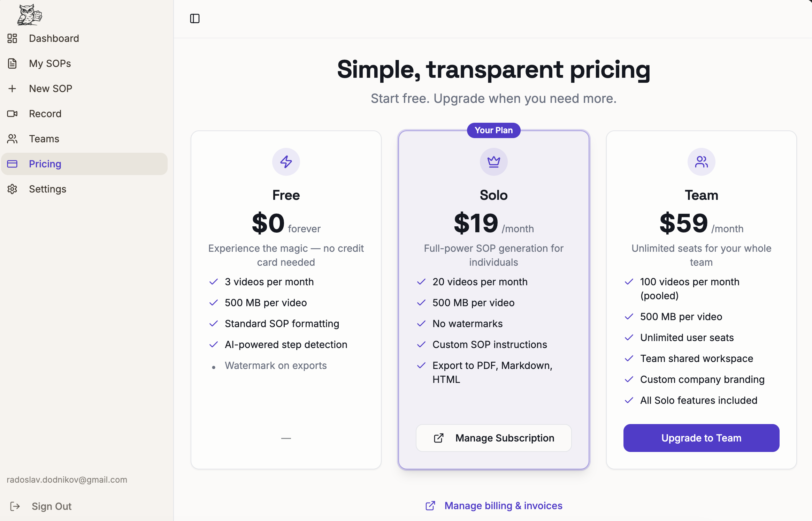Click Upgrade to Team button
This screenshot has height=521, width=812.
pos(701,438)
